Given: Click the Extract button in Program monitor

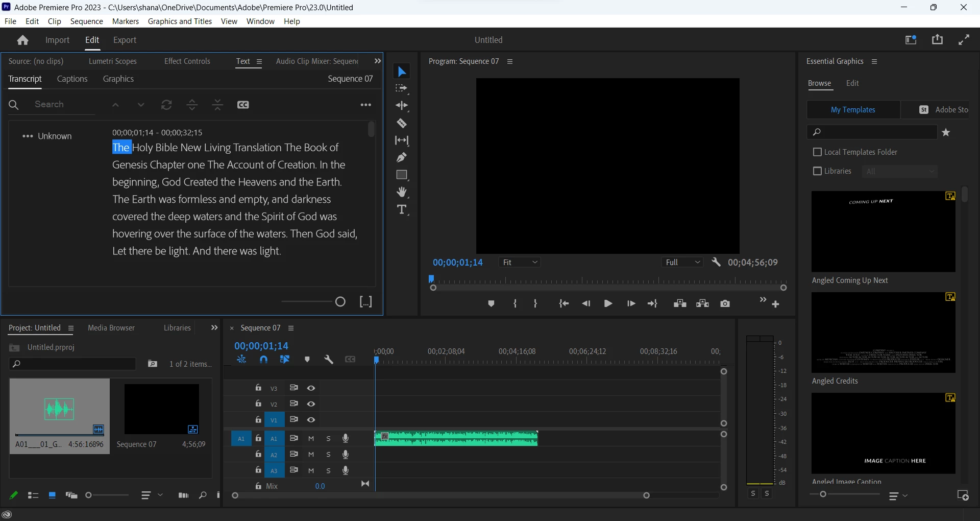Looking at the screenshot, I should click(x=703, y=303).
